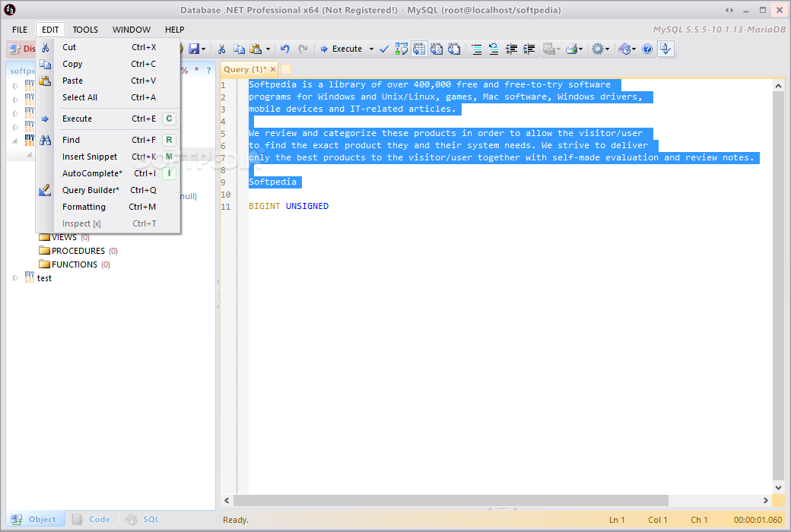Close the Query (1) tab

coord(273,69)
